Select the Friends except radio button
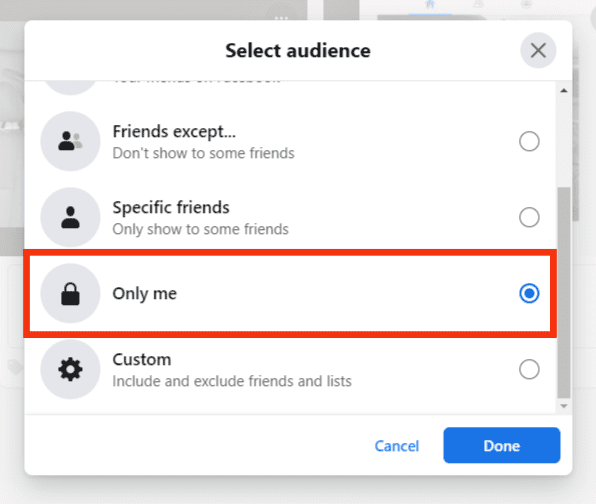 (529, 141)
